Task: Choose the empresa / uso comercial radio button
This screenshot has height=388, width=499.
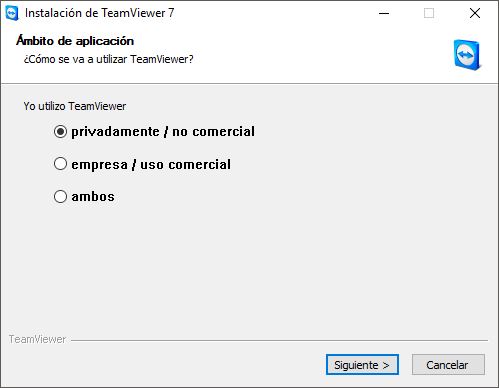Action: pyautogui.click(x=60, y=164)
